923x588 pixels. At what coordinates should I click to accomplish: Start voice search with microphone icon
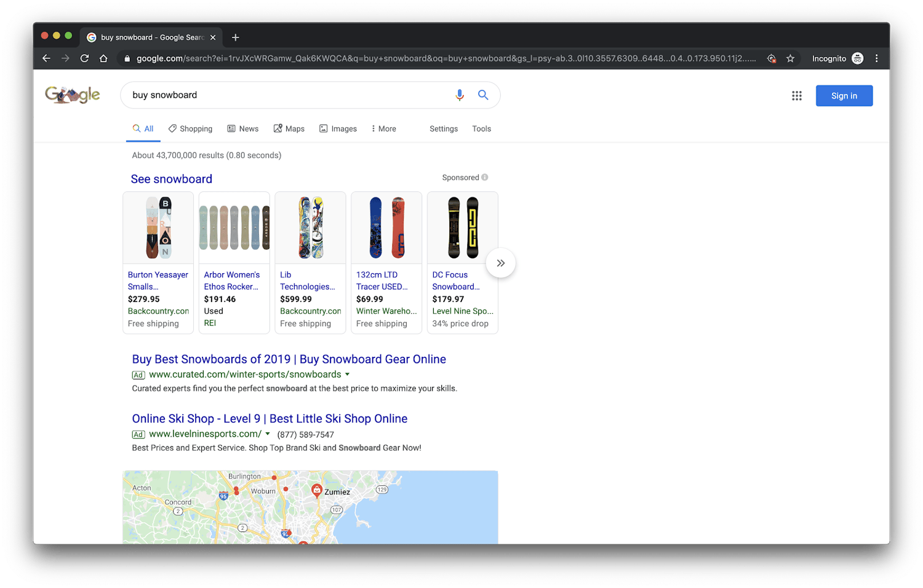[459, 95]
